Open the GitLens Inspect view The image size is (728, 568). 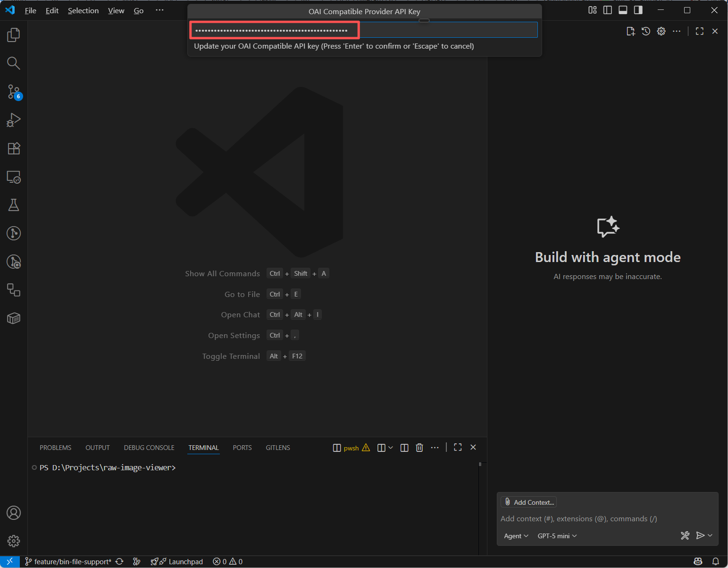tap(14, 262)
